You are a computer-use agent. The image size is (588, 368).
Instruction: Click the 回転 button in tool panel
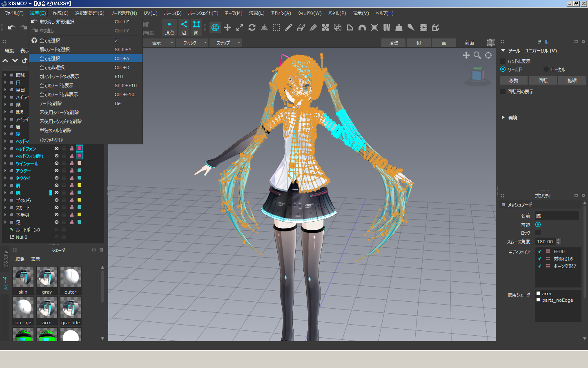[543, 81]
